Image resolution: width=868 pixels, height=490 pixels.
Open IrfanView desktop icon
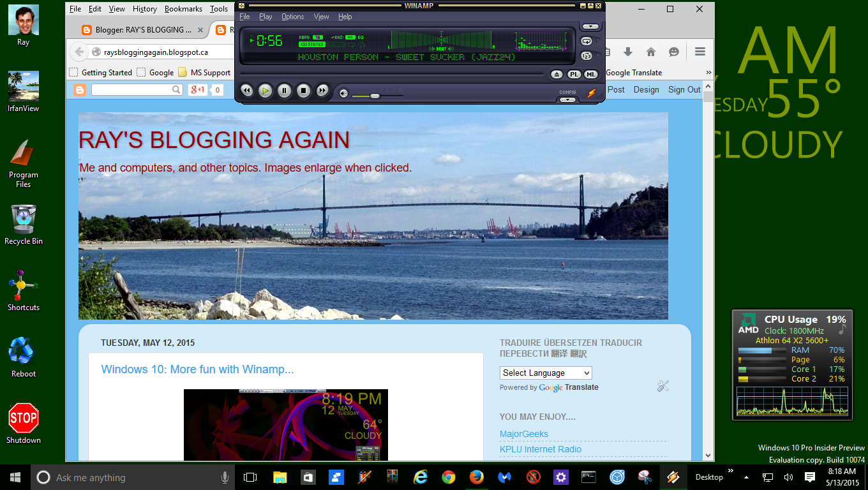tap(24, 92)
